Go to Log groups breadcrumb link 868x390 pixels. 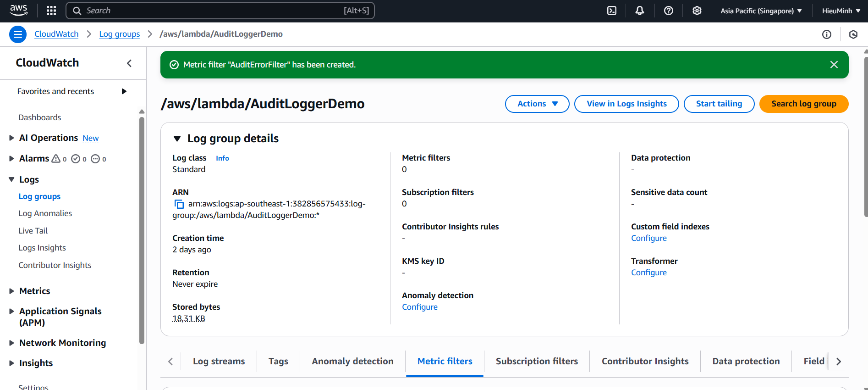click(120, 34)
